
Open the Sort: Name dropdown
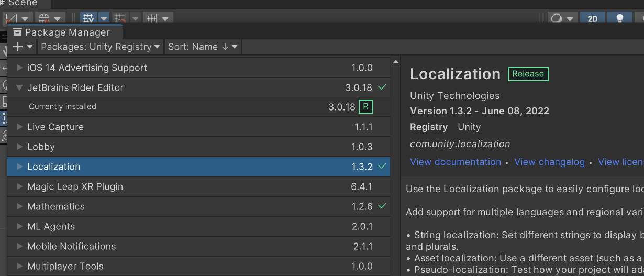(203, 47)
